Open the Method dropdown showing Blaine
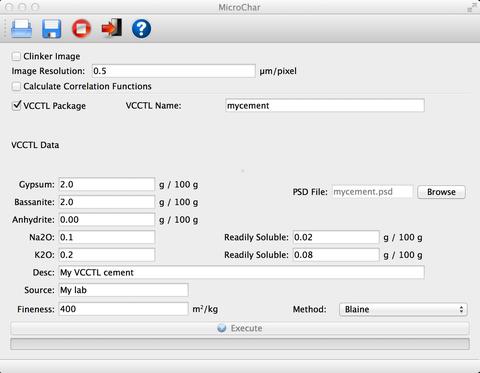Screen dimensions: 480x373 [x=403, y=309]
